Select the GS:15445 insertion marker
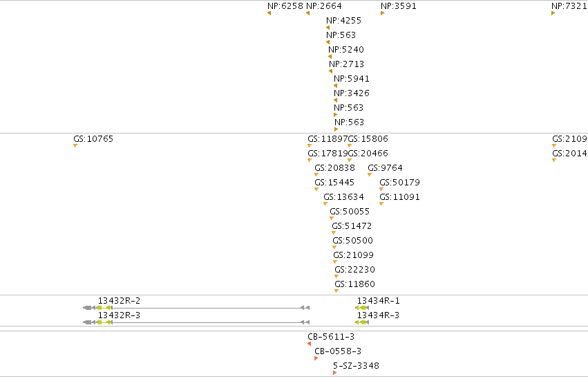588x377 pixels. click(x=316, y=190)
